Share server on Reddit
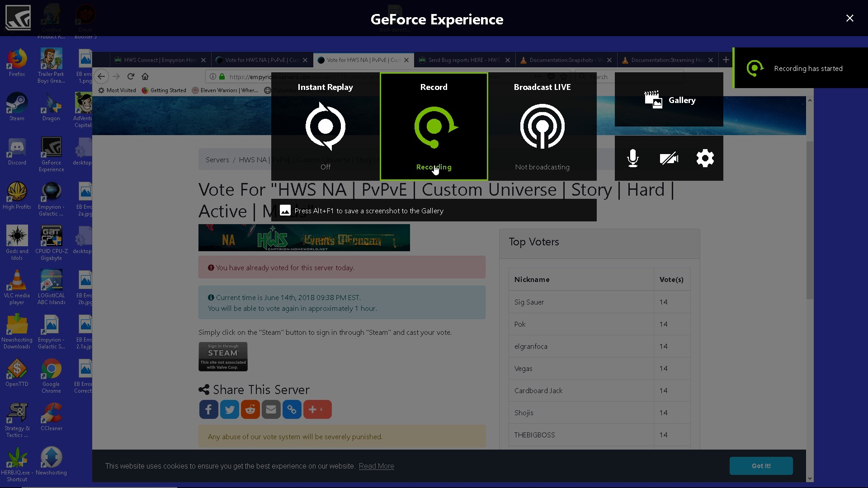Screen dimensions: 868x488 coord(250,409)
